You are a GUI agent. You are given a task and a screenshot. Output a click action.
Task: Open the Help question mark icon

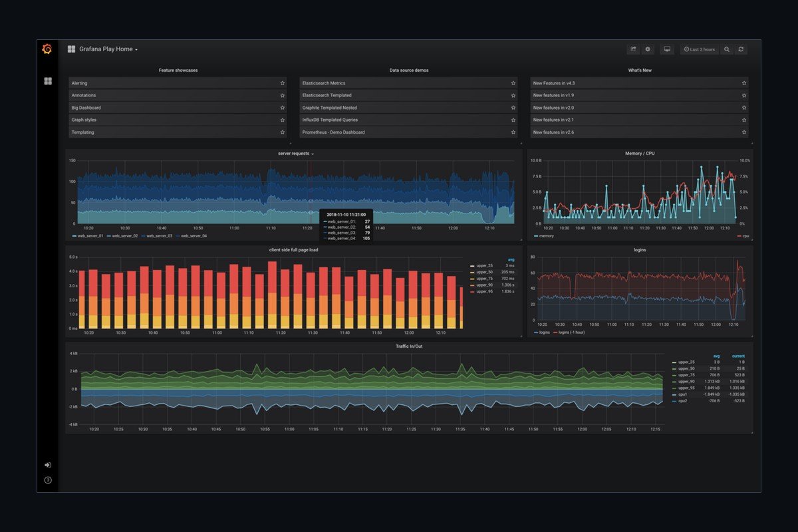(48, 480)
